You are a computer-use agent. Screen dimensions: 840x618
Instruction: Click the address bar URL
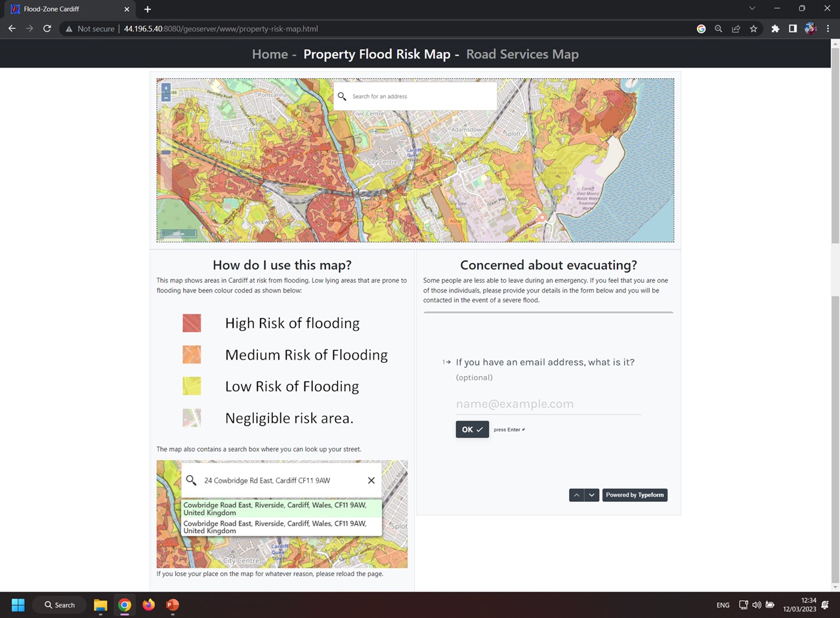tap(221, 29)
